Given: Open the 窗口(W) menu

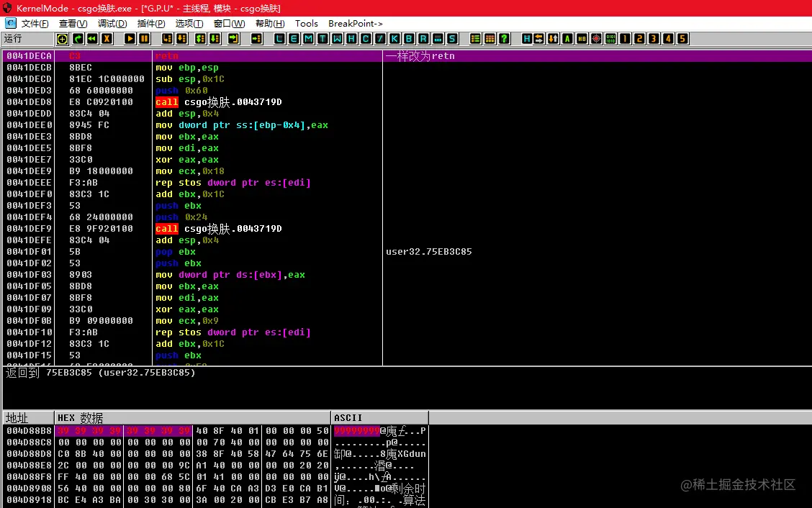Looking at the screenshot, I should point(230,24).
